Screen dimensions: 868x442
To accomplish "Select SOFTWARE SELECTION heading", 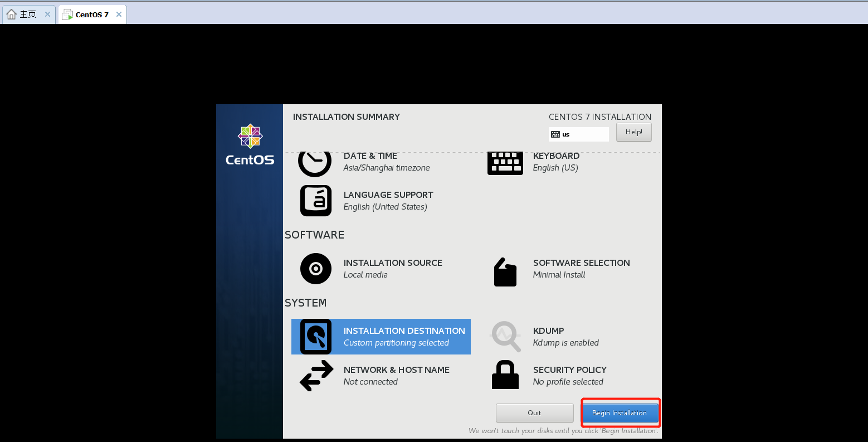I will click(582, 263).
